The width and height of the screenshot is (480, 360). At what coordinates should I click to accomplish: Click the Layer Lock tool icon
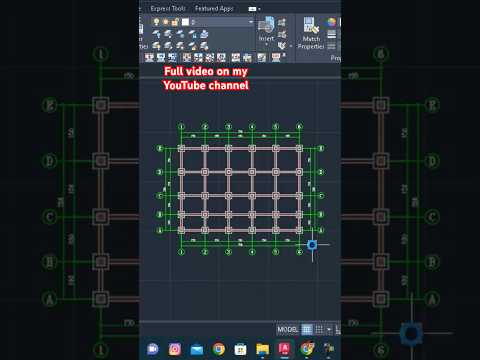[x=192, y=34]
